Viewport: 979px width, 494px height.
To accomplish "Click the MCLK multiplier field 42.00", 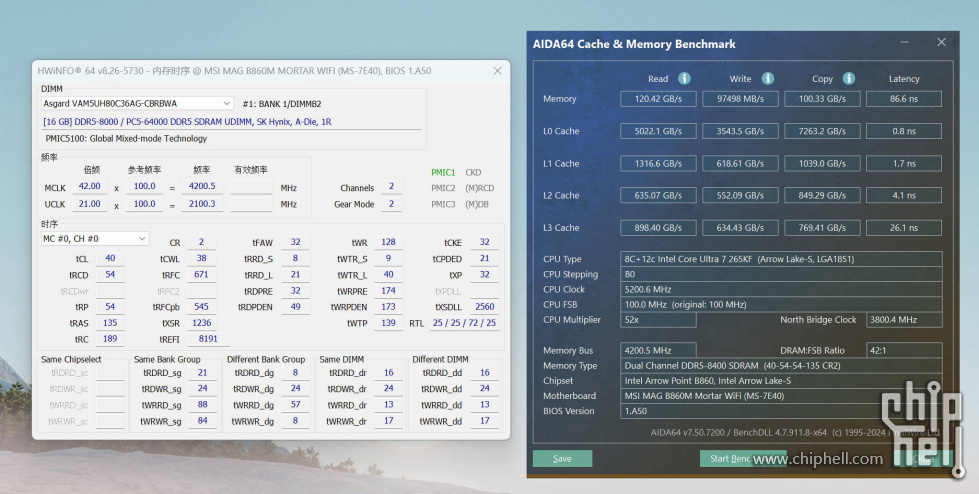I will (x=90, y=186).
